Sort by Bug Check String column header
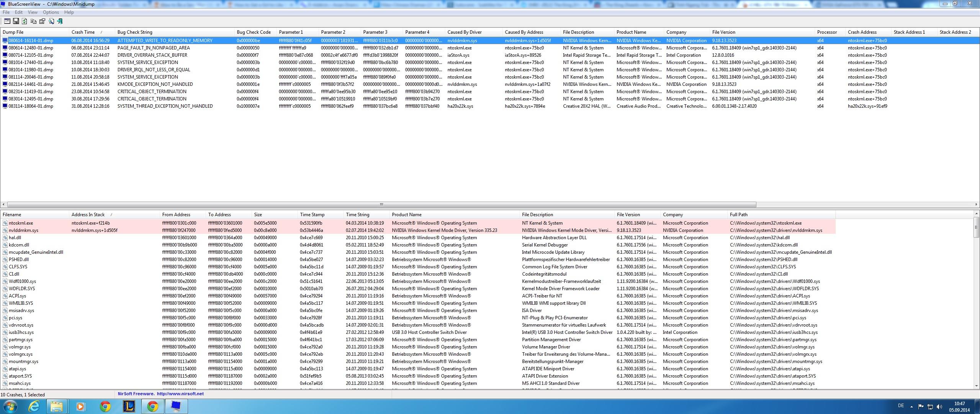The width and height of the screenshot is (980, 414). coord(135,32)
